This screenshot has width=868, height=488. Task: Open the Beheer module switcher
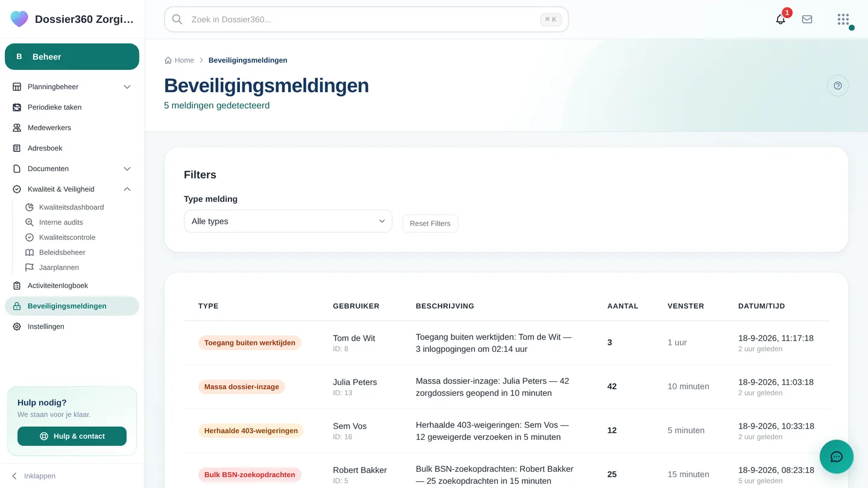coord(72,57)
